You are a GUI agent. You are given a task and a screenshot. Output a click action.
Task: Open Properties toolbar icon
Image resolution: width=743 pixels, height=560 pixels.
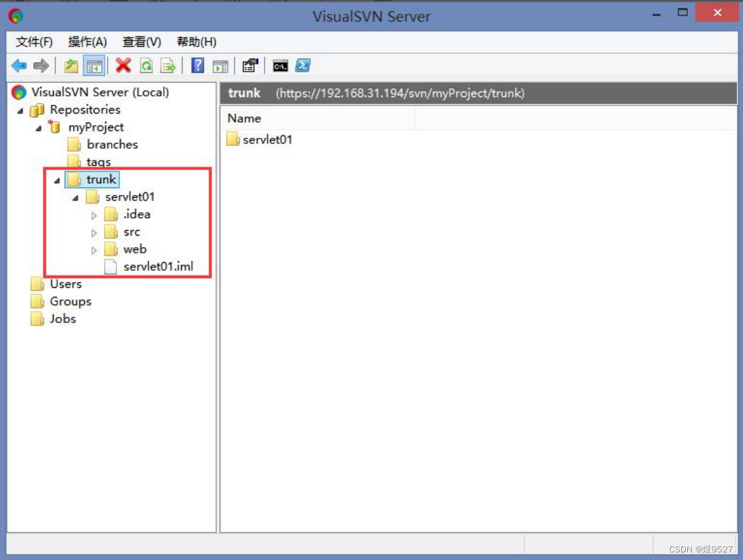250,65
